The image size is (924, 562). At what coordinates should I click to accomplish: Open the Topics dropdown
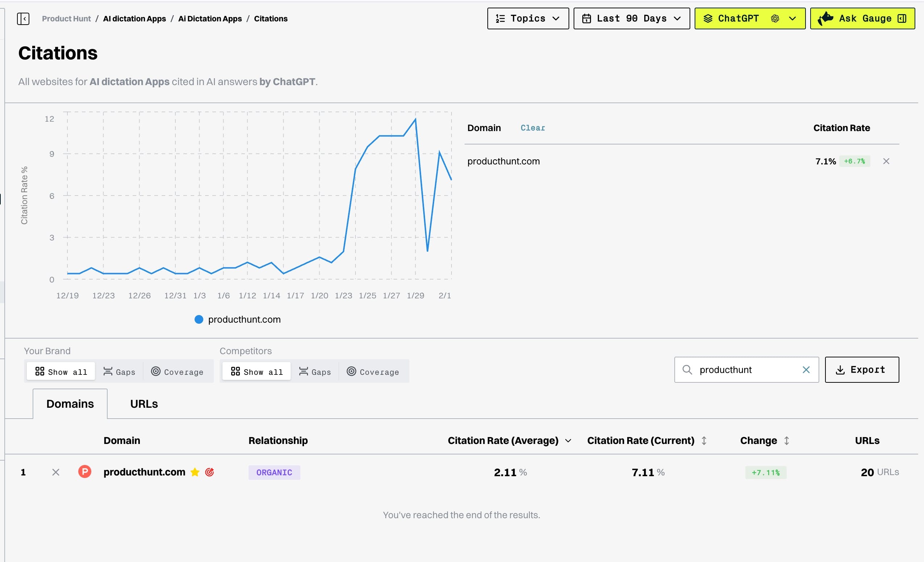[x=528, y=18]
